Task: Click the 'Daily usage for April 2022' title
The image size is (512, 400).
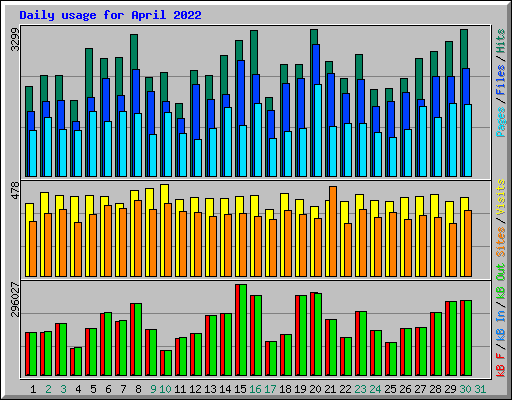Action: 110,15
